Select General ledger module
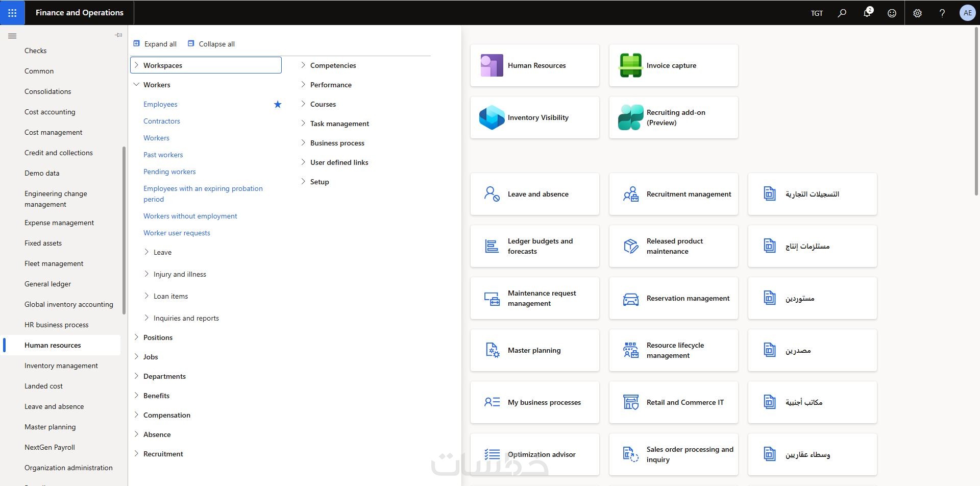The width and height of the screenshot is (980, 486). [x=47, y=284]
